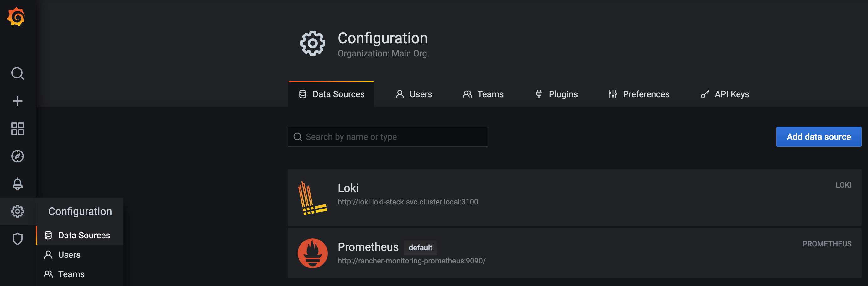The height and width of the screenshot is (286, 868).
Task: Click the Add data source button
Action: 819,137
